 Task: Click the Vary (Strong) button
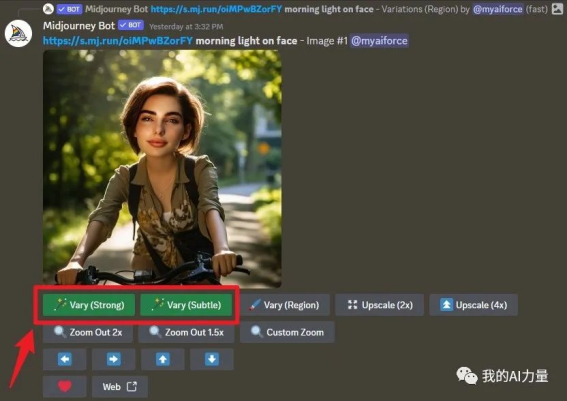coord(89,305)
